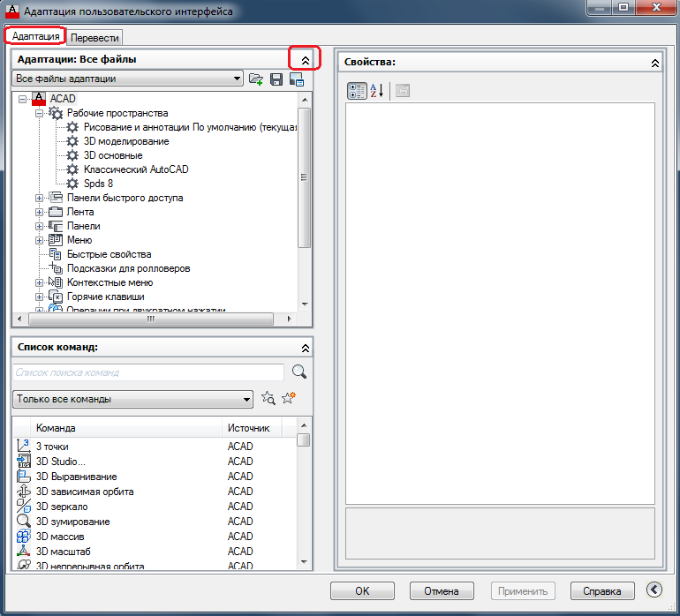Screen dimensions: 680x616
Task: Click the tree's horizontal scrollbar right arrow
Action: [x=290, y=319]
